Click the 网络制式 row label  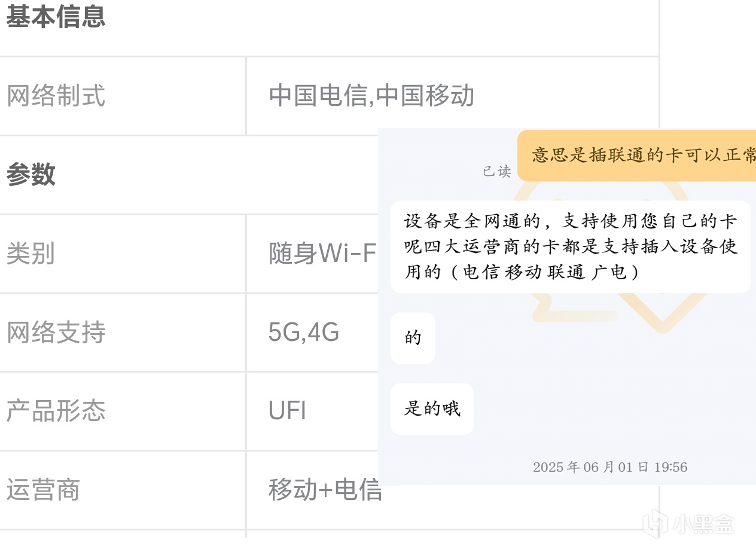pos(56,96)
